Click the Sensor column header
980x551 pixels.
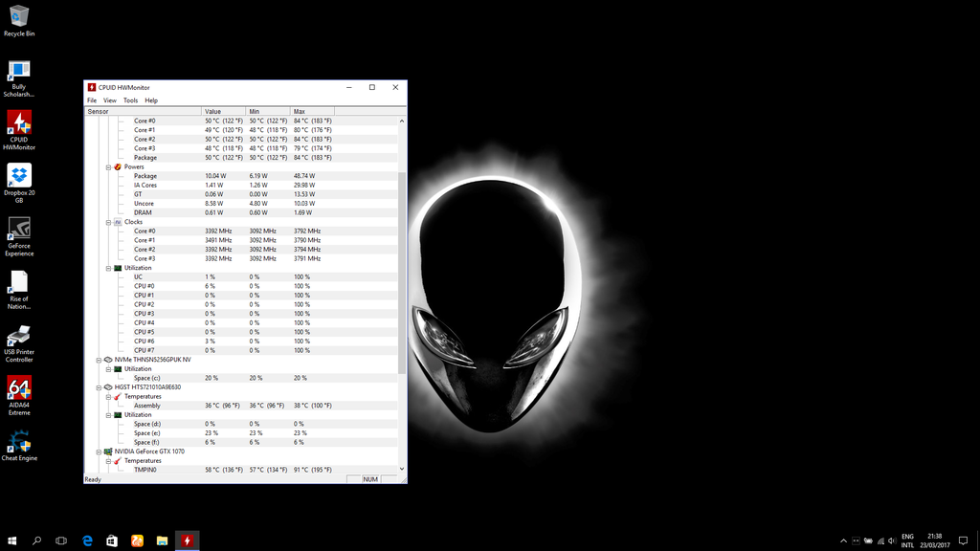tap(144, 111)
